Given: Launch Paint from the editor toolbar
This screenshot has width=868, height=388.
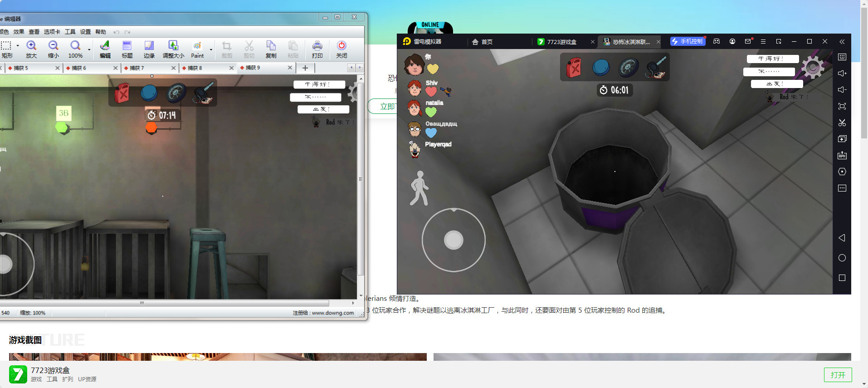Looking at the screenshot, I should point(197,49).
